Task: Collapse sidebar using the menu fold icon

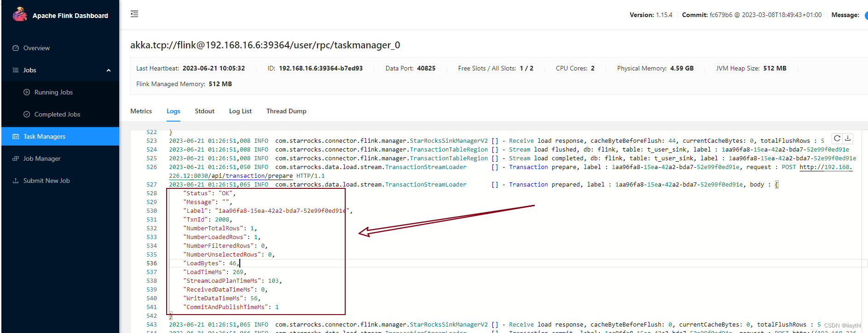Action: pyautogui.click(x=134, y=14)
